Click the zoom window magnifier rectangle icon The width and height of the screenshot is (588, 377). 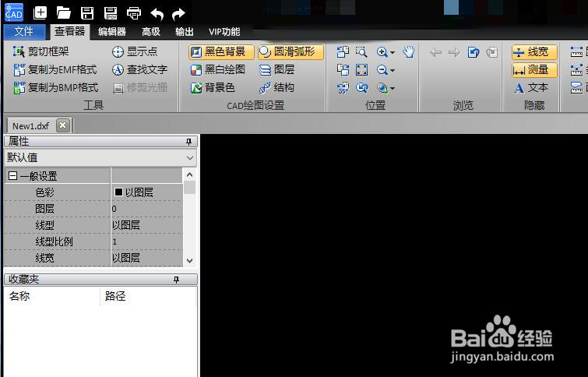point(361,51)
